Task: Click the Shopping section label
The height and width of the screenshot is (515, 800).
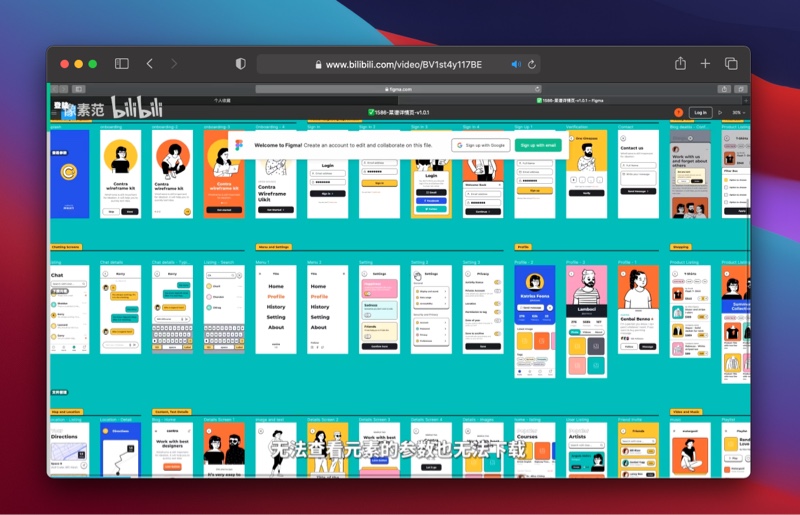Action: tap(681, 247)
